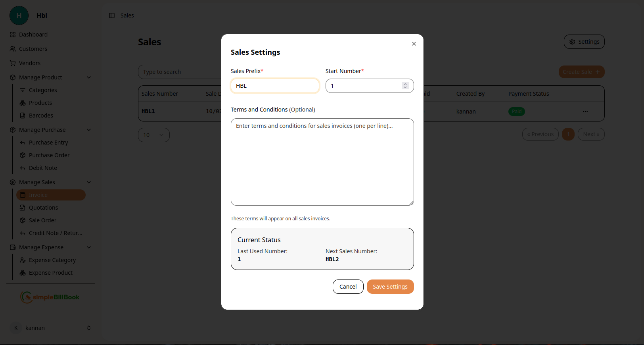Image resolution: width=644 pixels, height=345 pixels.
Task: Collapse the Manage Product section chevron
Action: [x=89, y=77]
